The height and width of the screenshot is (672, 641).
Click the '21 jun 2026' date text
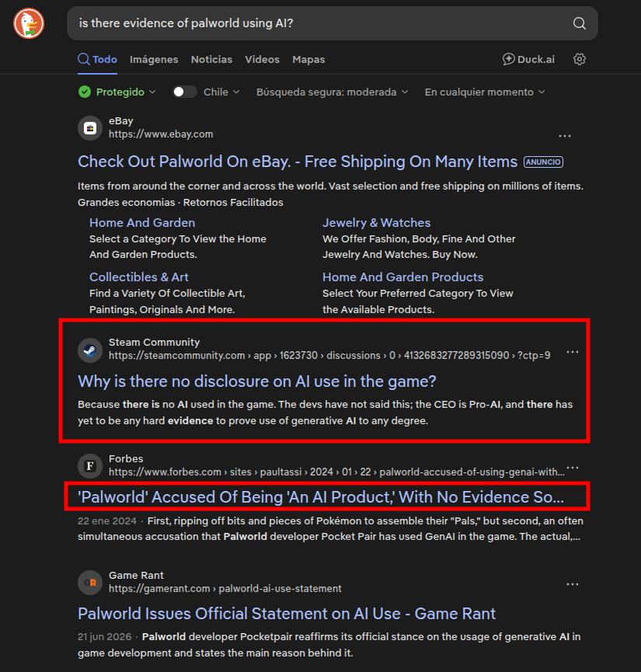pos(104,637)
